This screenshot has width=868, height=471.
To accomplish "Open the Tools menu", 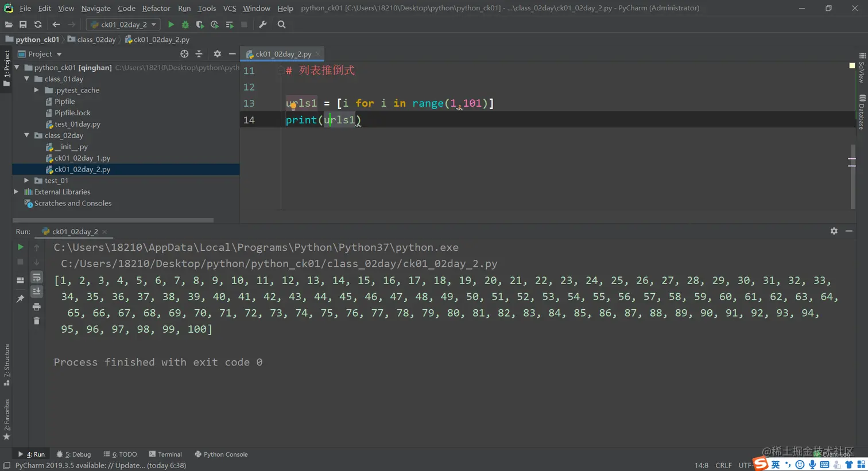I will (x=207, y=8).
